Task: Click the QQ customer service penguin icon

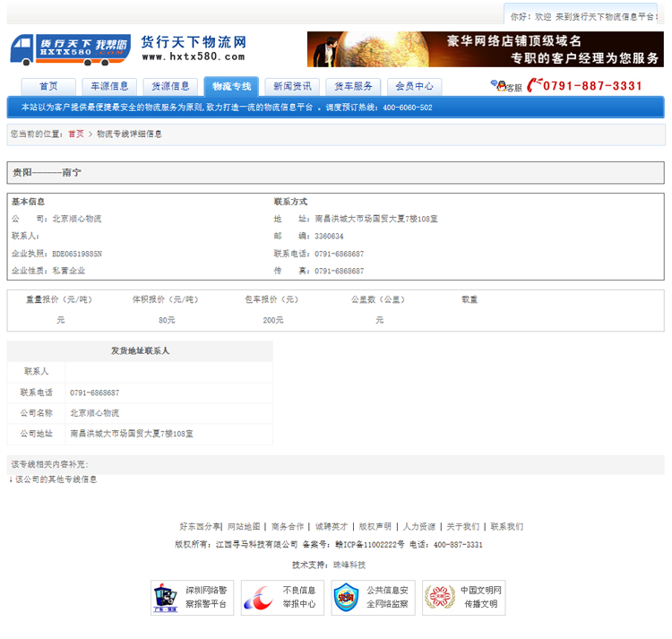Action: tap(501, 86)
